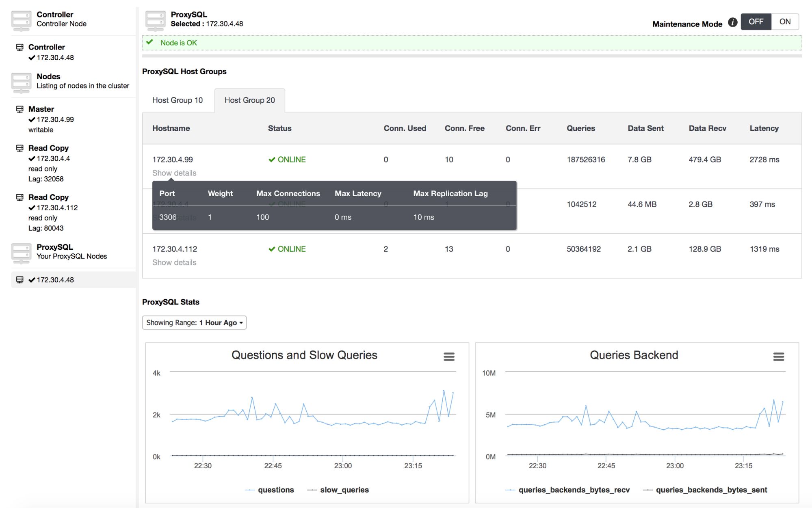Click the Nodes server icon in sidebar
Screen dimensions: 812x508
click(x=21, y=83)
